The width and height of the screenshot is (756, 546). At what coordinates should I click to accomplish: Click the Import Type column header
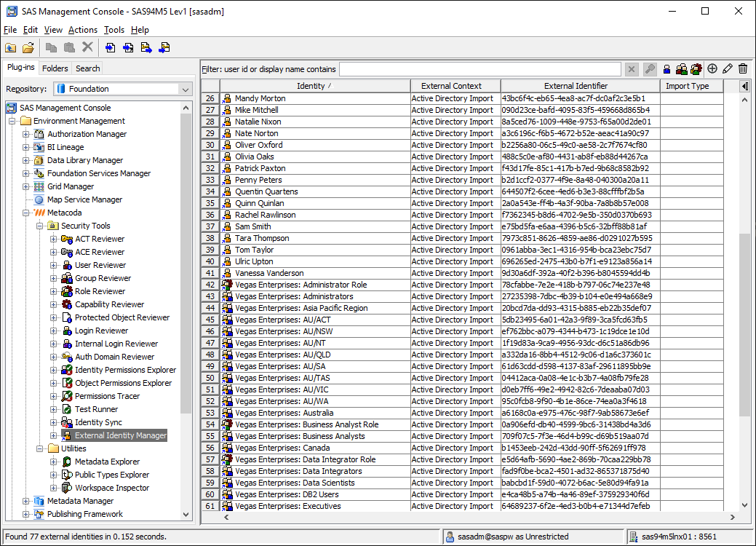691,86
